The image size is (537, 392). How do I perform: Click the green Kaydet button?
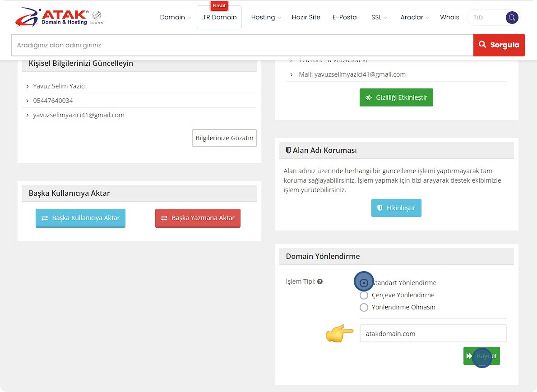[x=481, y=356]
